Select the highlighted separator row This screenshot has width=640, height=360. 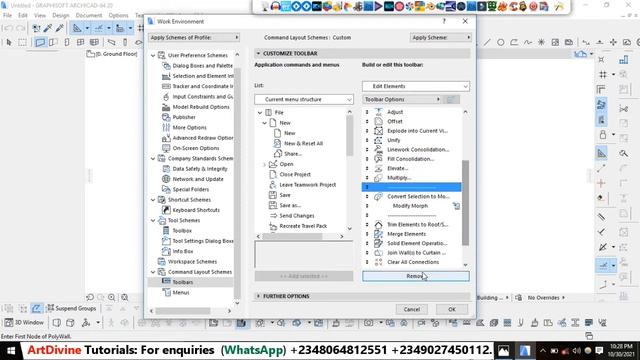pos(411,187)
